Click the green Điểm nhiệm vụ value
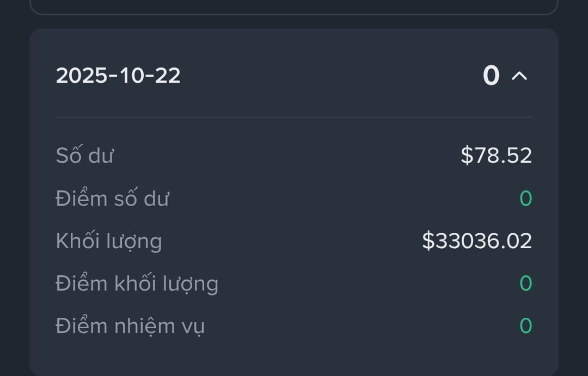The width and height of the screenshot is (588, 376). pos(526,325)
